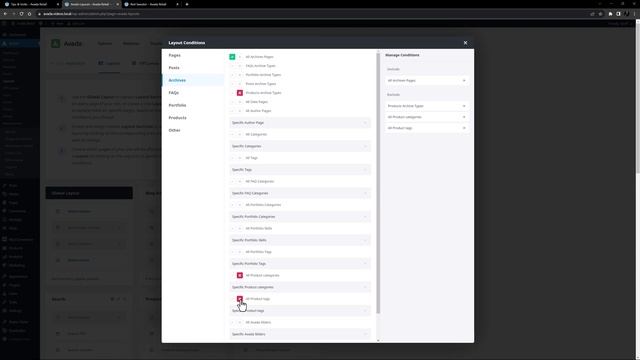This screenshot has width=640, height=360.
Task: Switch to the first browser tab
Action: click(31, 4)
